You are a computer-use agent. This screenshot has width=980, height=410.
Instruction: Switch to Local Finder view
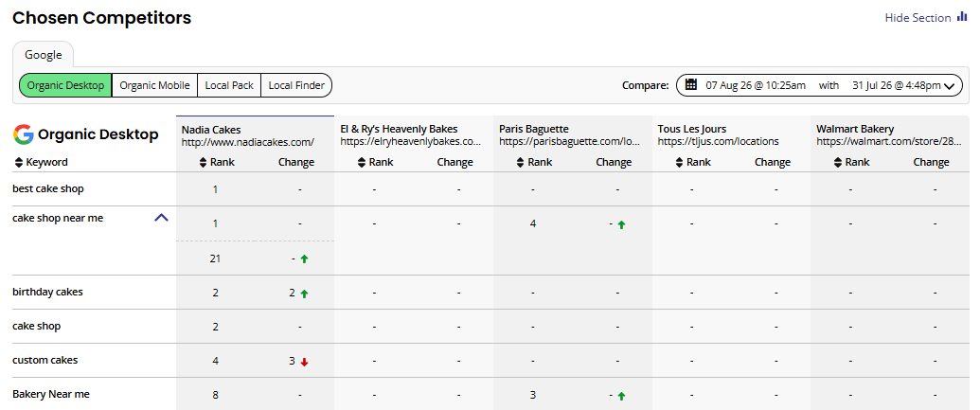coord(296,85)
